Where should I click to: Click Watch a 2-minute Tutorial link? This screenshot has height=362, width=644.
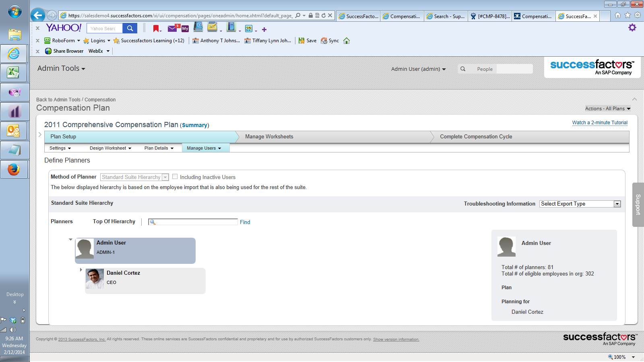point(600,123)
